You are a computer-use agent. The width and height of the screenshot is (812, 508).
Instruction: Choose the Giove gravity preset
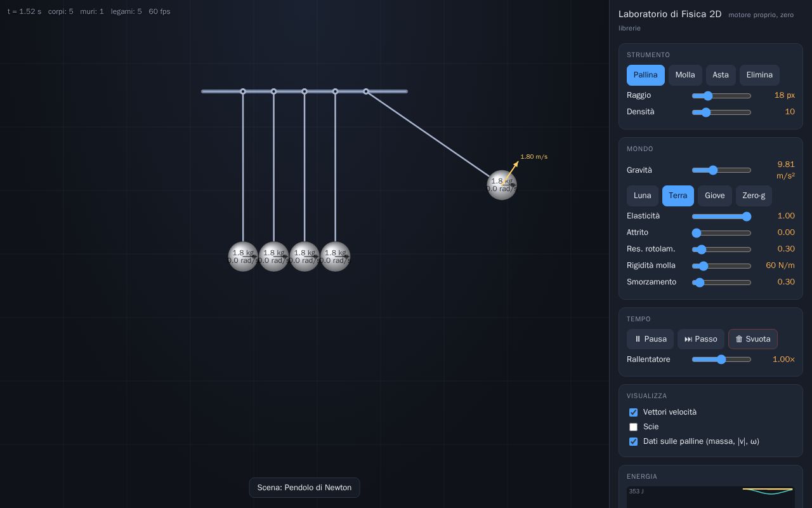coord(715,196)
